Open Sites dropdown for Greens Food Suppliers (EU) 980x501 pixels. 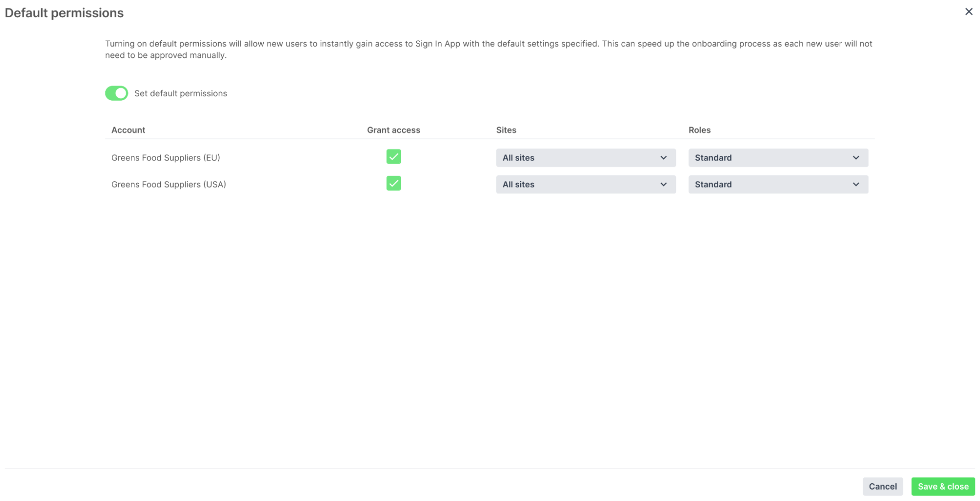pyautogui.click(x=585, y=158)
